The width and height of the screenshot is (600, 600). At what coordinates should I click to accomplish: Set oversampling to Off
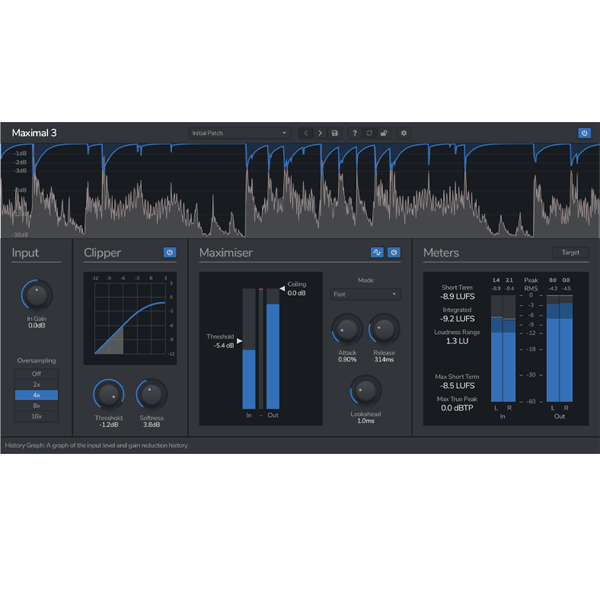[36, 374]
